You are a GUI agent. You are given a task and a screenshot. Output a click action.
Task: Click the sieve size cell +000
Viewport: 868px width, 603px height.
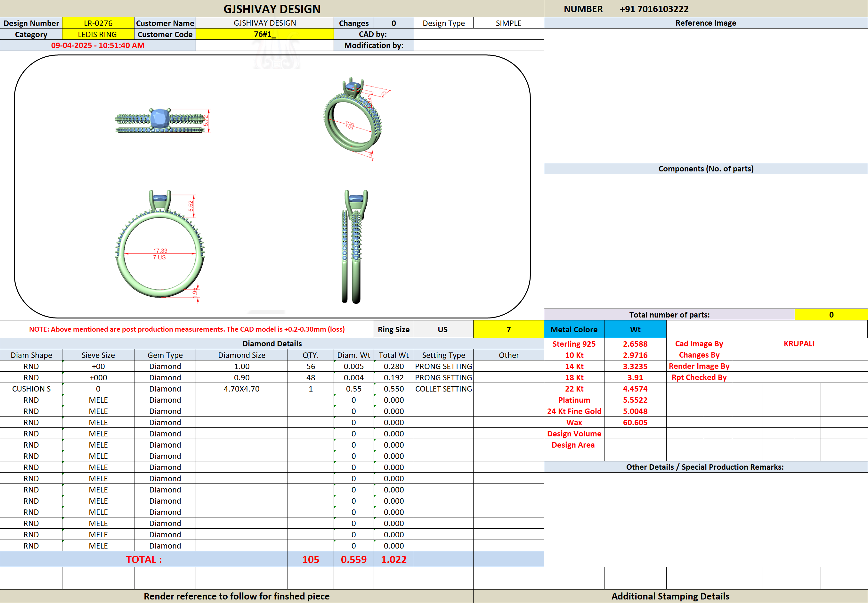(98, 377)
